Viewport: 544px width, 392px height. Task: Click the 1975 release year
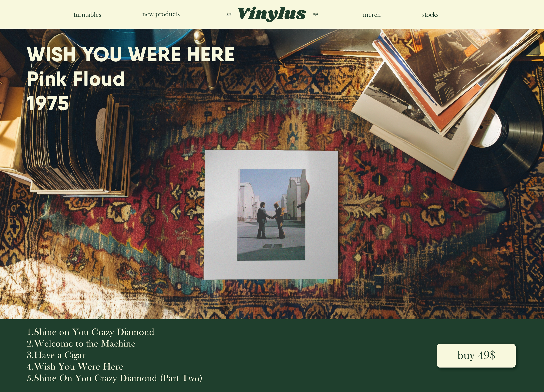[x=48, y=103]
